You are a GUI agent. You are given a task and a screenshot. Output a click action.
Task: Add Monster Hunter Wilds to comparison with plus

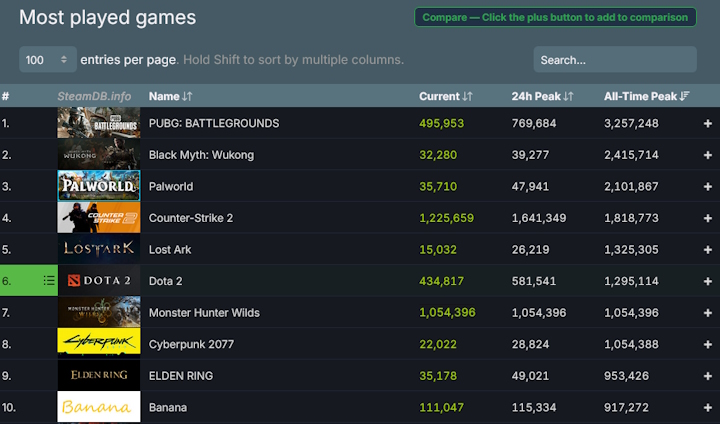(708, 313)
